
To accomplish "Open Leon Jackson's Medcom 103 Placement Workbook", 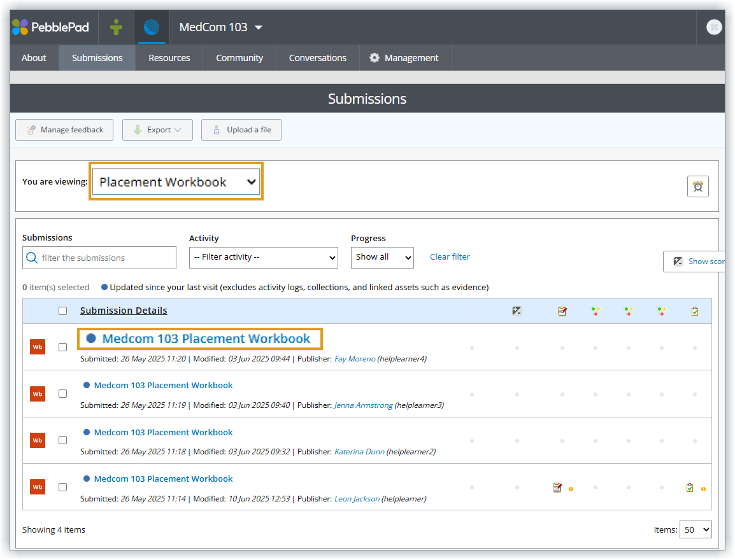I will click(x=163, y=479).
